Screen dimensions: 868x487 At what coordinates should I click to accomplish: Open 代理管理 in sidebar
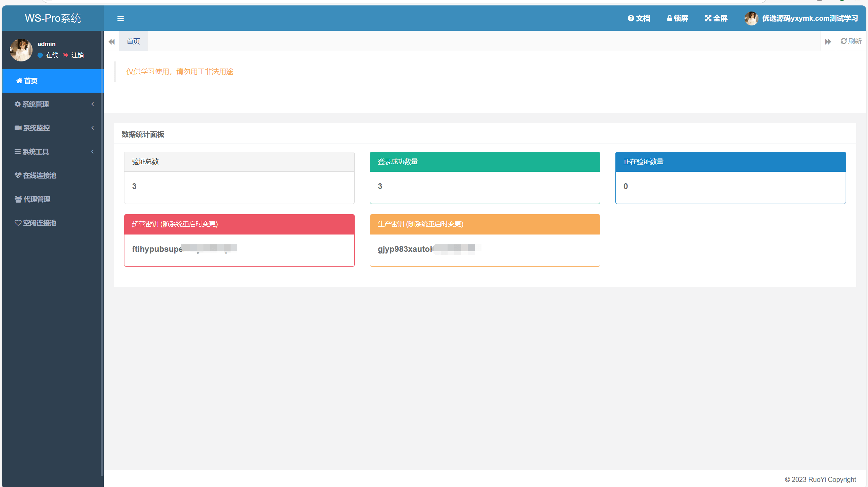point(37,199)
